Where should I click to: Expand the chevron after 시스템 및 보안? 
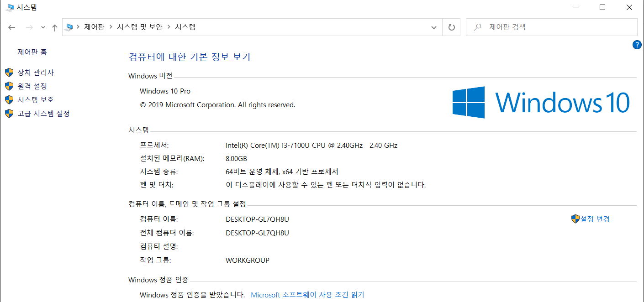tap(169, 27)
